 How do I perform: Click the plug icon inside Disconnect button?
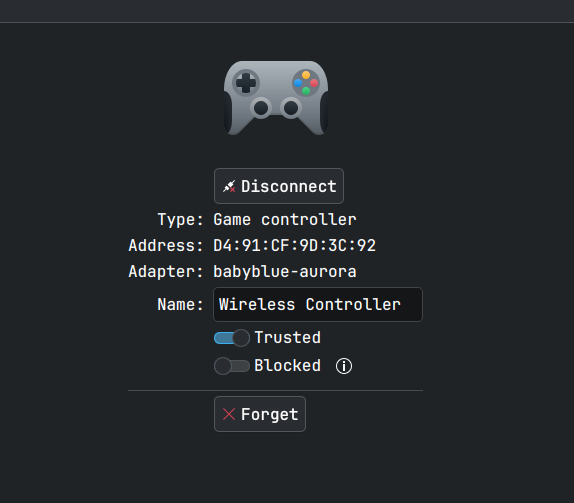pos(229,186)
